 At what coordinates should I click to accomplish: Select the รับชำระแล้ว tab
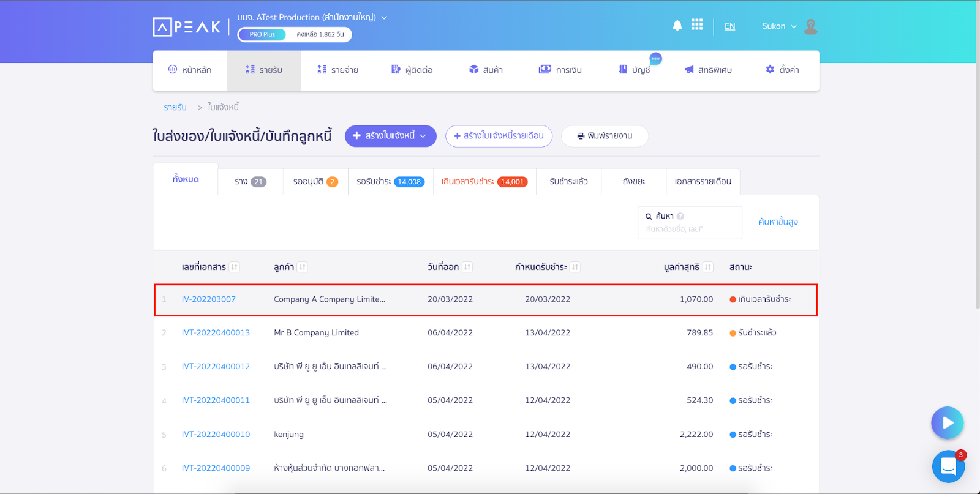pyautogui.click(x=569, y=182)
